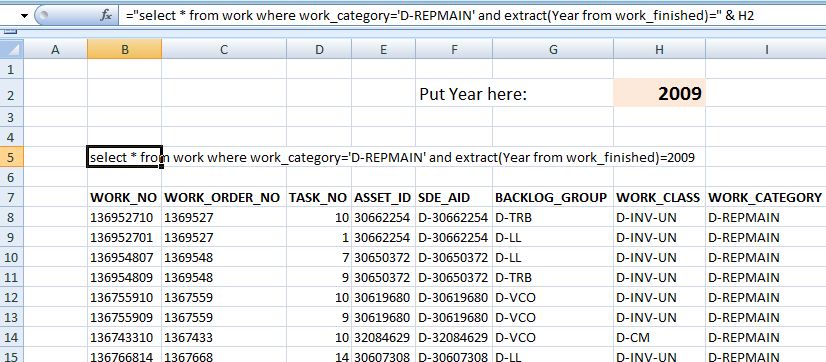The image size is (826, 362).
Task: Click D-INV-UN cell in row 10
Action: 659,257
